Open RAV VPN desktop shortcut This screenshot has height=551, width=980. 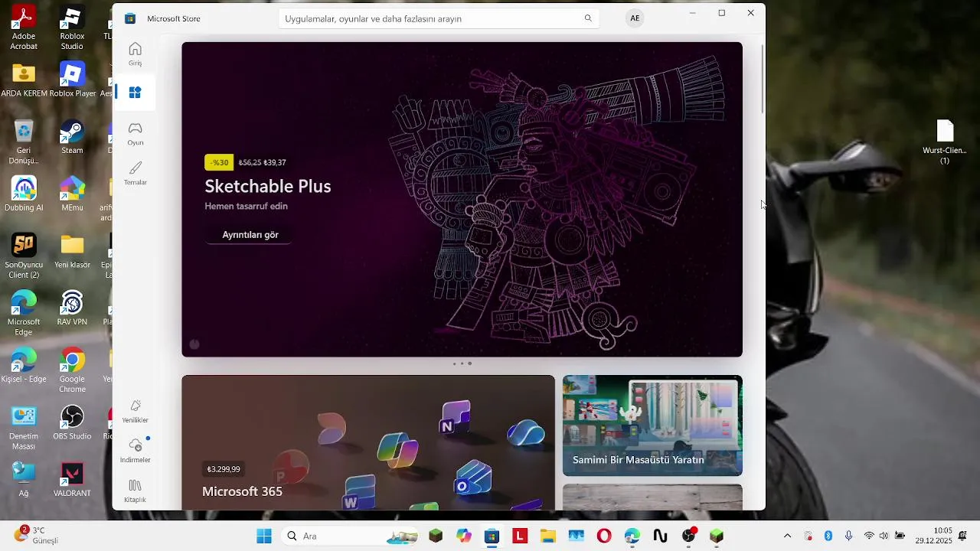[72, 308]
